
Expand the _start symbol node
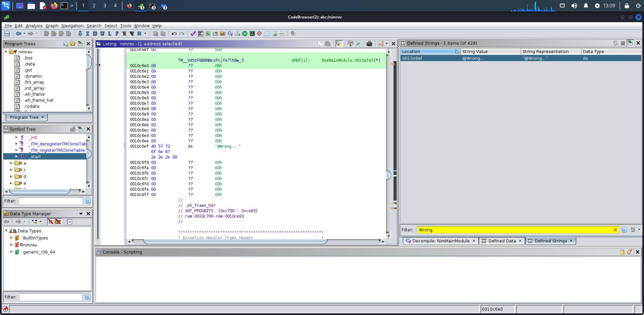coord(16,156)
